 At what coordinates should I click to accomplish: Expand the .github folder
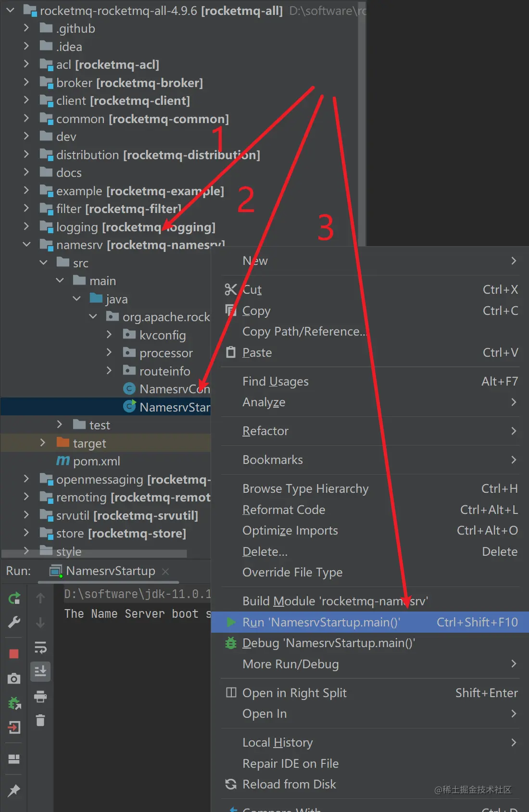pyautogui.click(x=26, y=28)
